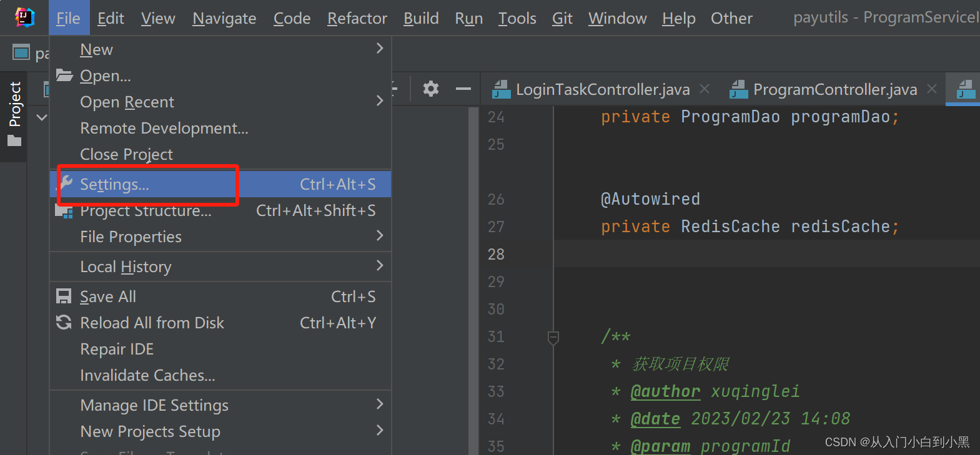
Task: Open the Edit menu
Action: pos(111,18)
